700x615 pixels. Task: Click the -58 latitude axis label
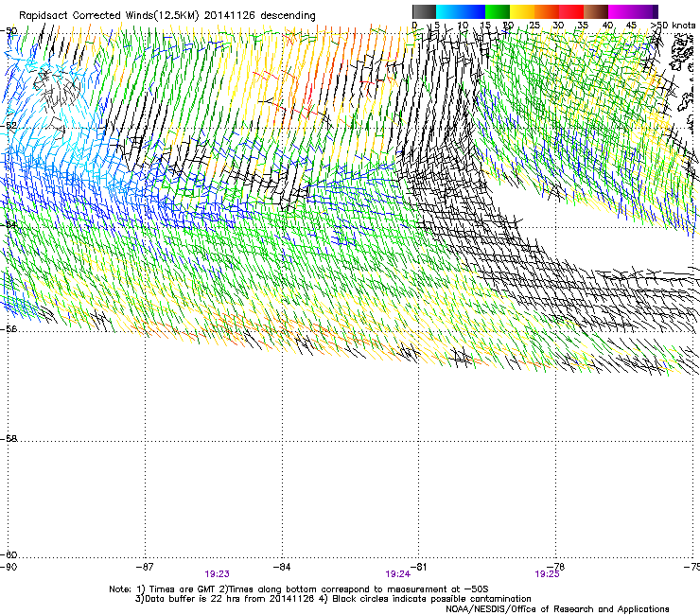(x=9, y=439)
